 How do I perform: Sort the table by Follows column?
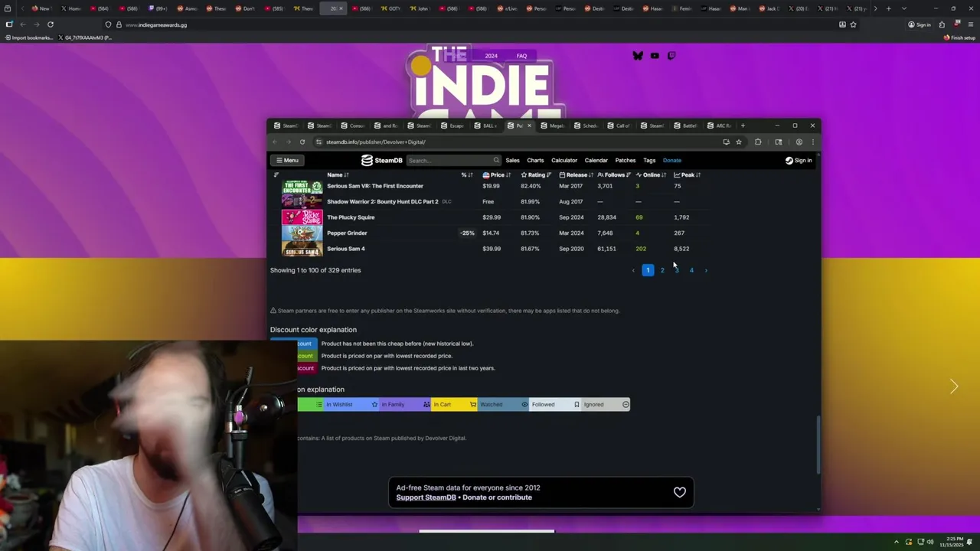pos(614,175)
